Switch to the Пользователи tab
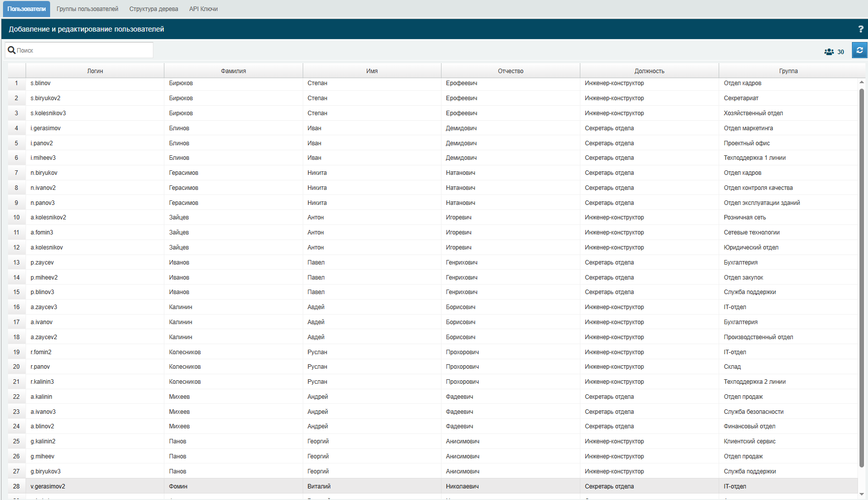 [x=27, y=9]
